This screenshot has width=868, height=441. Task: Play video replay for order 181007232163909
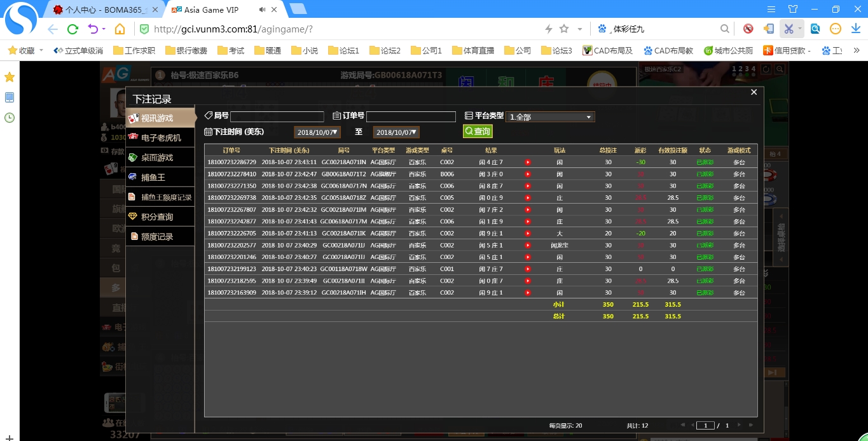pos(528,293)
